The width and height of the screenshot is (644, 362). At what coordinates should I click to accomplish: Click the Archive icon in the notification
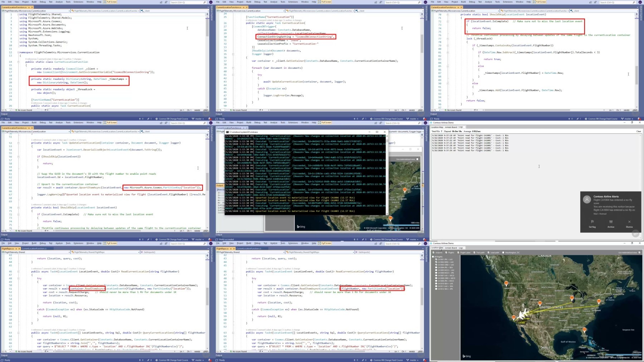point(611,222)
